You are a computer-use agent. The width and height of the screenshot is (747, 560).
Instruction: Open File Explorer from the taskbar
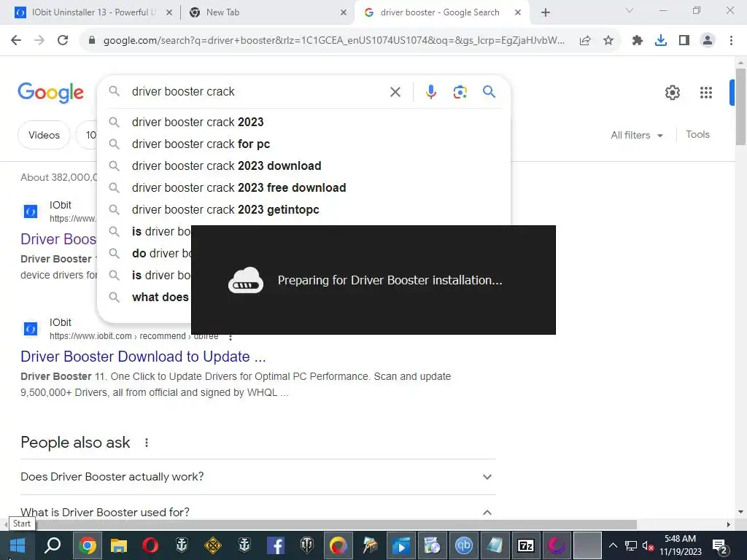click(119, 545)
